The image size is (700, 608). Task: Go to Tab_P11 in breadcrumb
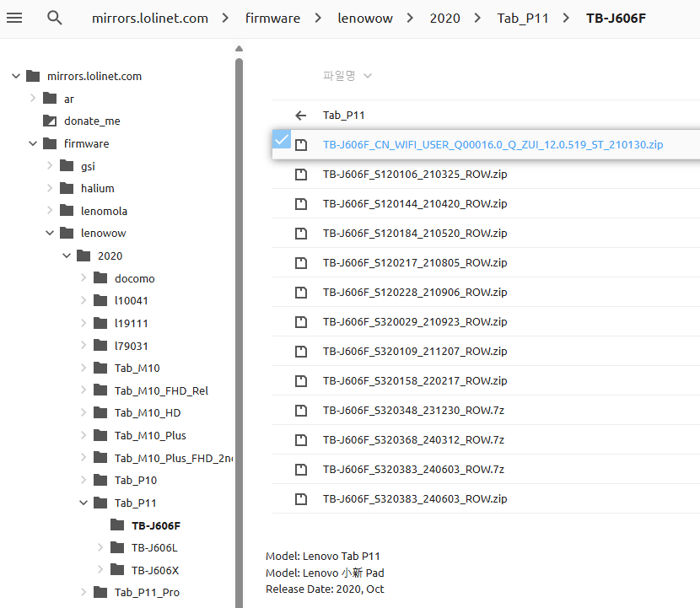point(523,19)
